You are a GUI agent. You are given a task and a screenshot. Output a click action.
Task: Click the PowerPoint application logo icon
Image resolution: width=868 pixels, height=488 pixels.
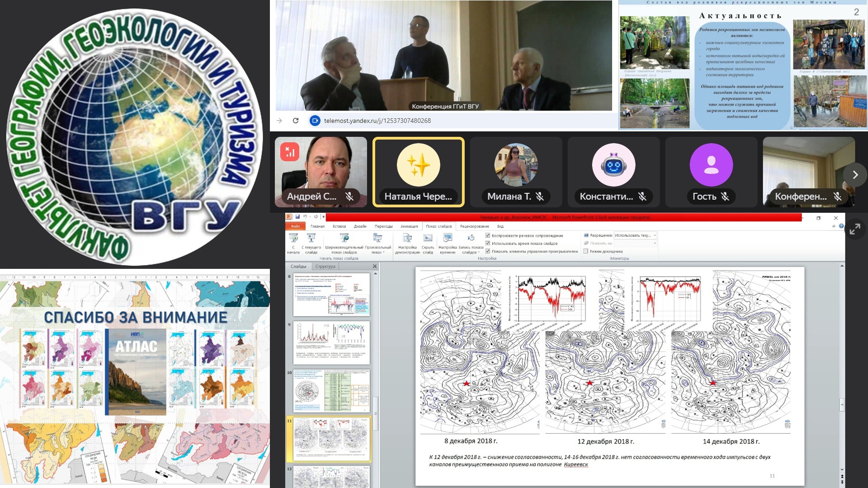[x=289, y=217]
